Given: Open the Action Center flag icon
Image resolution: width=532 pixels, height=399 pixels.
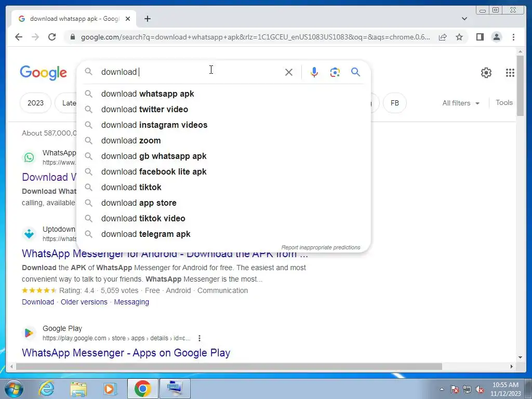Looking at the screenshot, I should pos(455,390).
